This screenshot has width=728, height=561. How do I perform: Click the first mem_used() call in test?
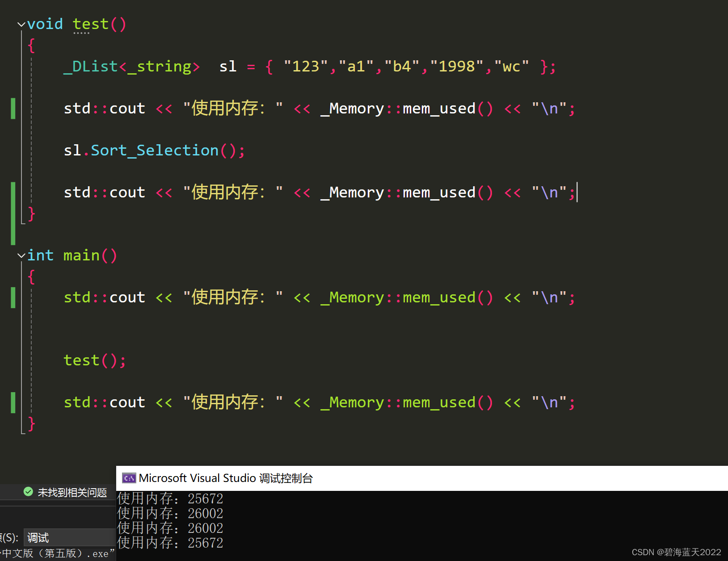tap(448, 109)
